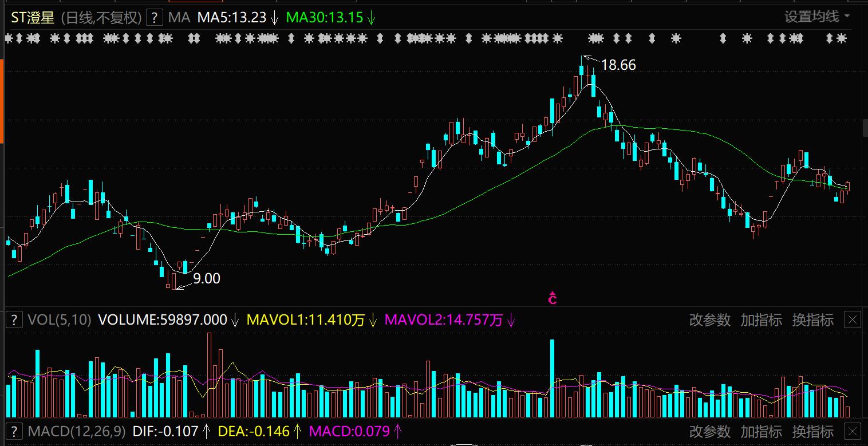Click the VOLUME:59897.000 readout

(x=163, y=319)
